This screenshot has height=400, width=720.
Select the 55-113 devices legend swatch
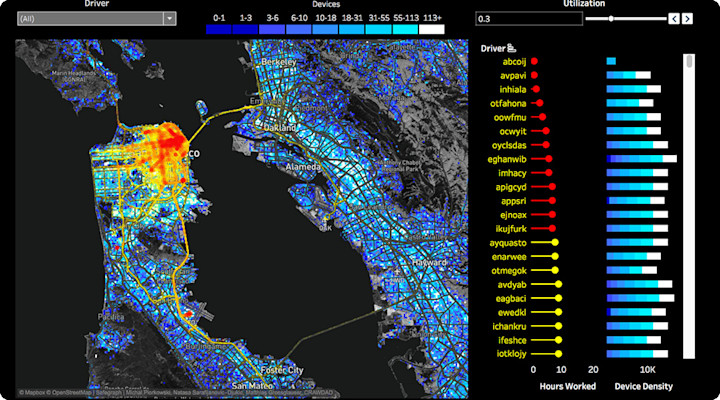pyautogui.click(x=405, y=29)
